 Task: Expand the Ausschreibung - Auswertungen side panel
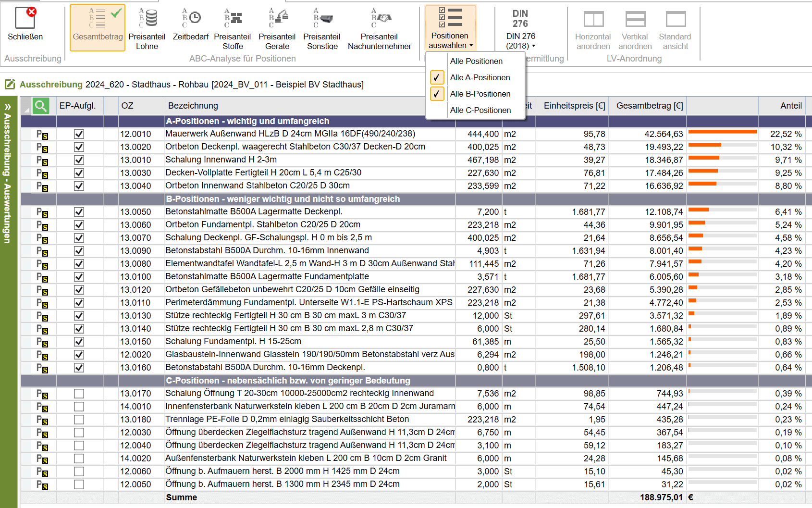(x=8, y=107)
